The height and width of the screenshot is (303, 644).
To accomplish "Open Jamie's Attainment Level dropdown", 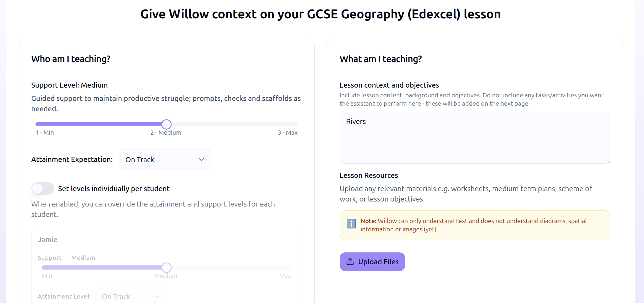I will pos(131,296).
